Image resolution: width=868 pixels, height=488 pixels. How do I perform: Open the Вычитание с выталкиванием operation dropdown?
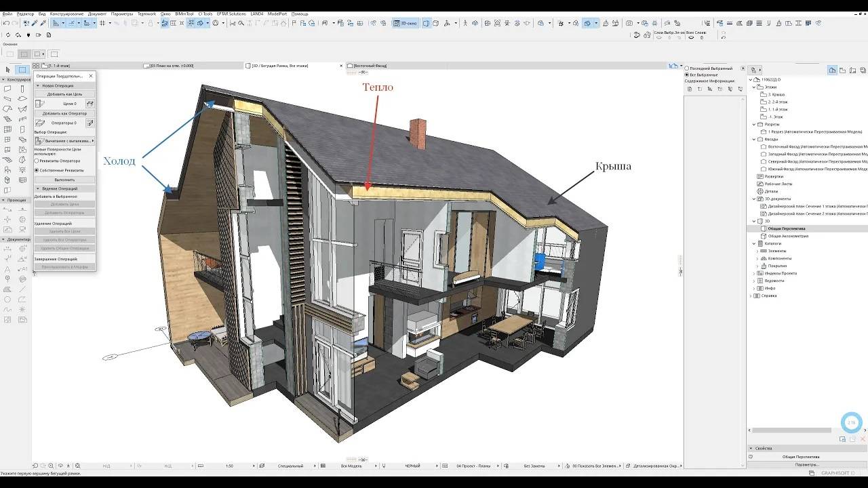[x=64, y=140]
